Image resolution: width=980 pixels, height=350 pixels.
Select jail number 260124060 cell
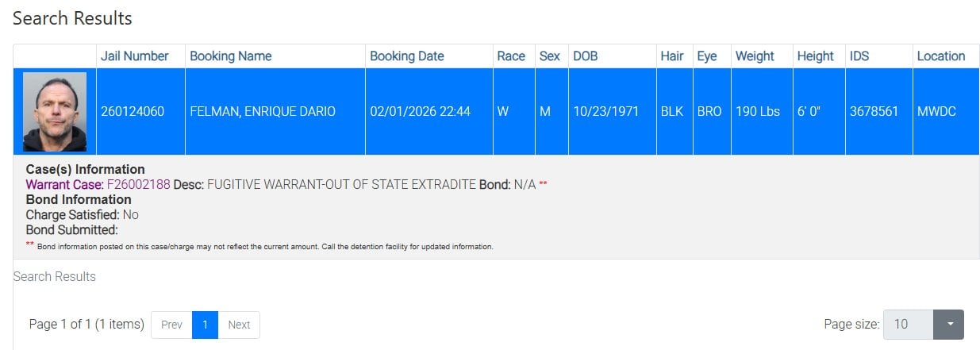click(x=133, y=112)
